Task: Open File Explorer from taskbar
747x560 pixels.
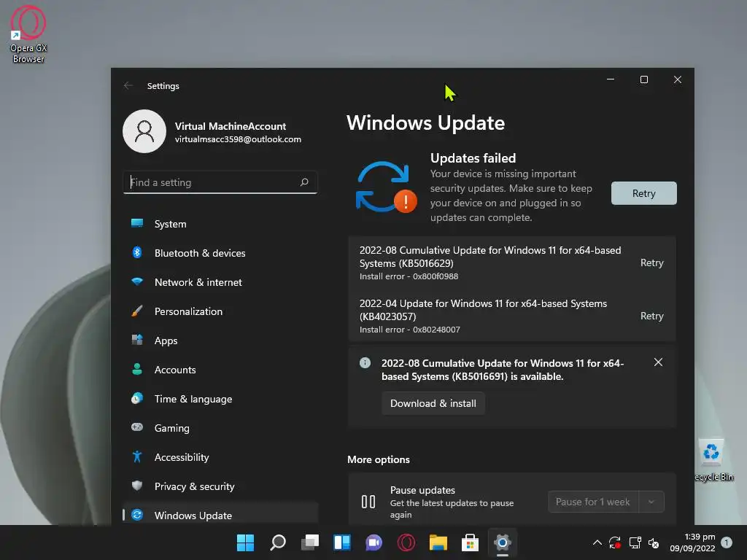Action: click(438, 542)
